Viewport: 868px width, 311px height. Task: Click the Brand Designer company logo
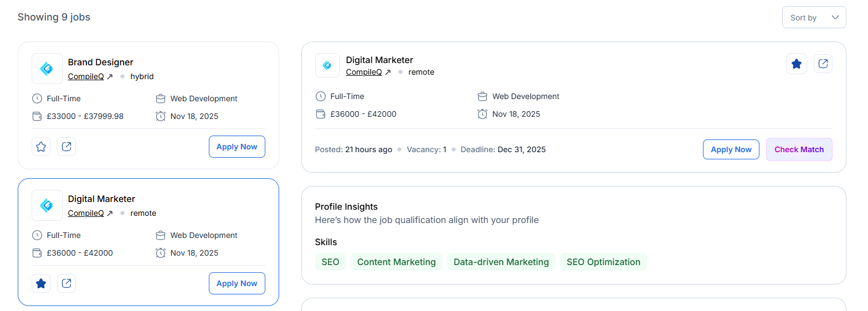[47, 69]
